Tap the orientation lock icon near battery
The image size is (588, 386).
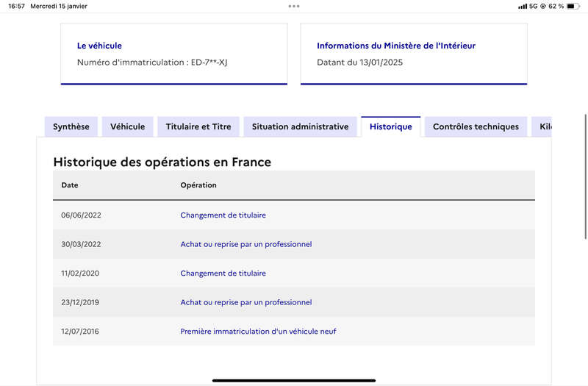[x=542, y=7]
